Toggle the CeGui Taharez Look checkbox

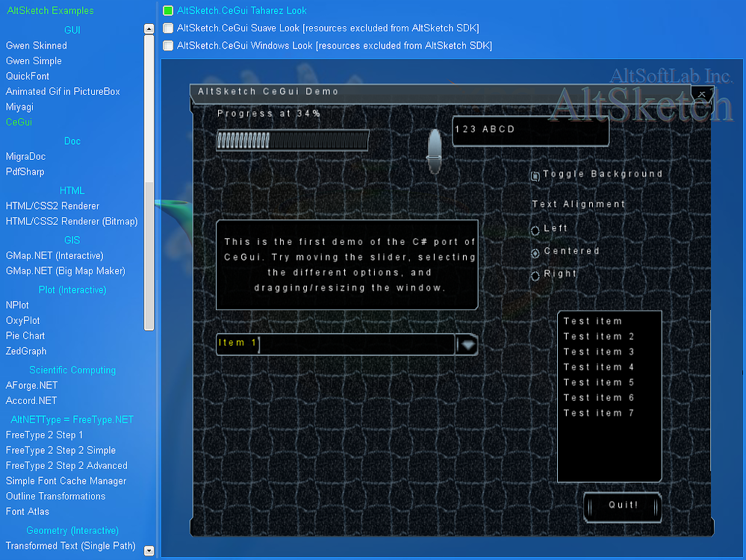coord(168,11)
